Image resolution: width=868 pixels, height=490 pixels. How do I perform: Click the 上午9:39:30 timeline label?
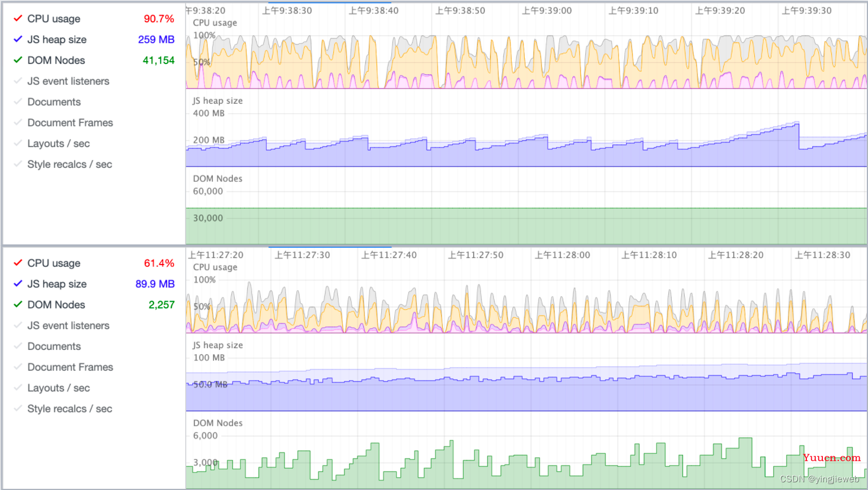[806, 11]
